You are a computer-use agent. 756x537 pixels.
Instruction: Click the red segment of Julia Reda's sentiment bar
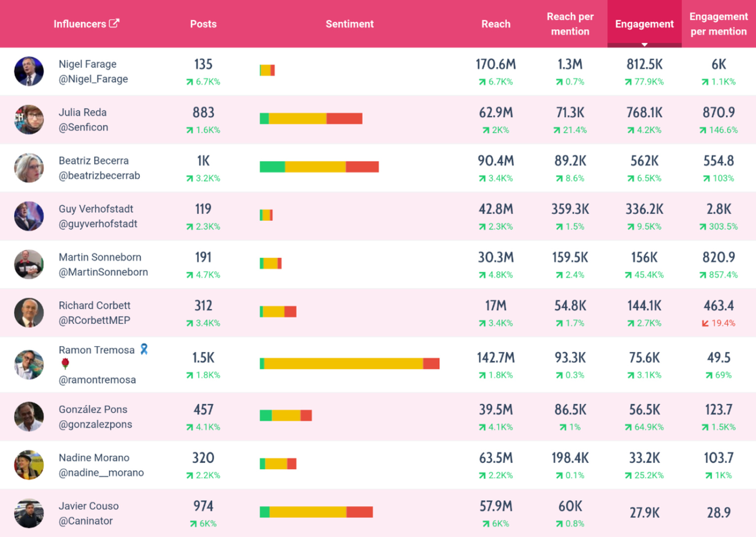(345, 119)
